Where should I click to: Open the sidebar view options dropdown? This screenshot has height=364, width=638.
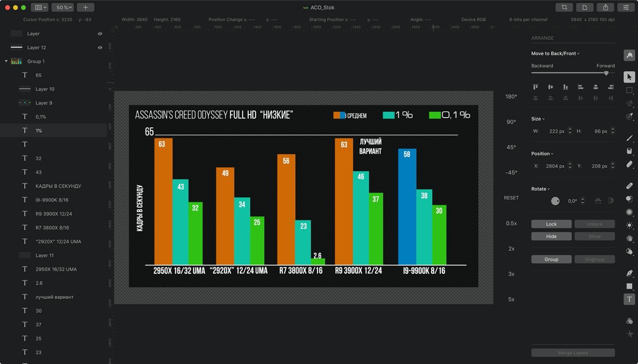[39, 7]
